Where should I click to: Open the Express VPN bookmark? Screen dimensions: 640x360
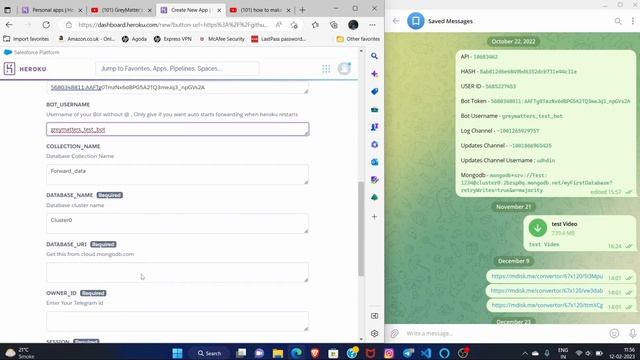coord(173,39)
